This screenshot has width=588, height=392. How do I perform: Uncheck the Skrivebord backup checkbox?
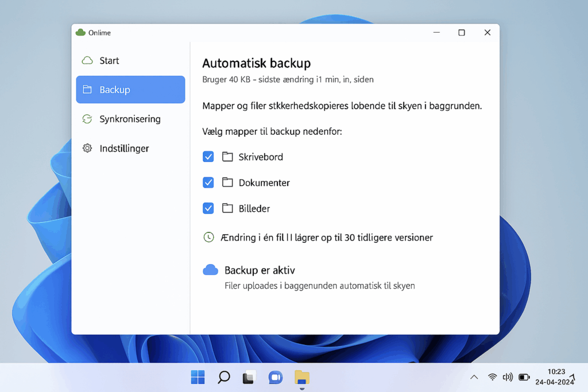pos(208,156)
